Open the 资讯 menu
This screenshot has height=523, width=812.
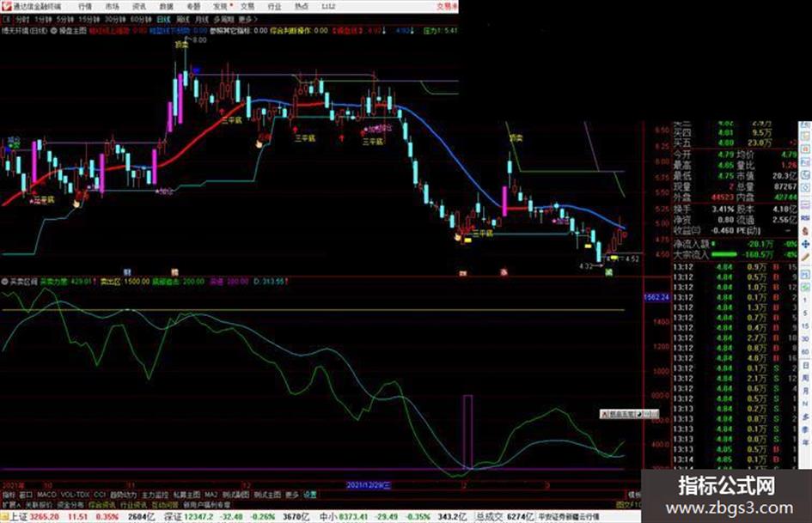click(139, 7)
